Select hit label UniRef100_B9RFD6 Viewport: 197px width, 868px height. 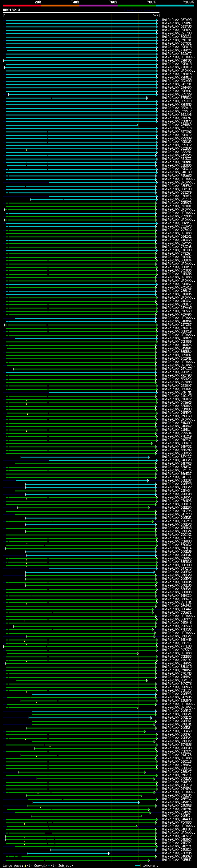(x=177, y=61)
